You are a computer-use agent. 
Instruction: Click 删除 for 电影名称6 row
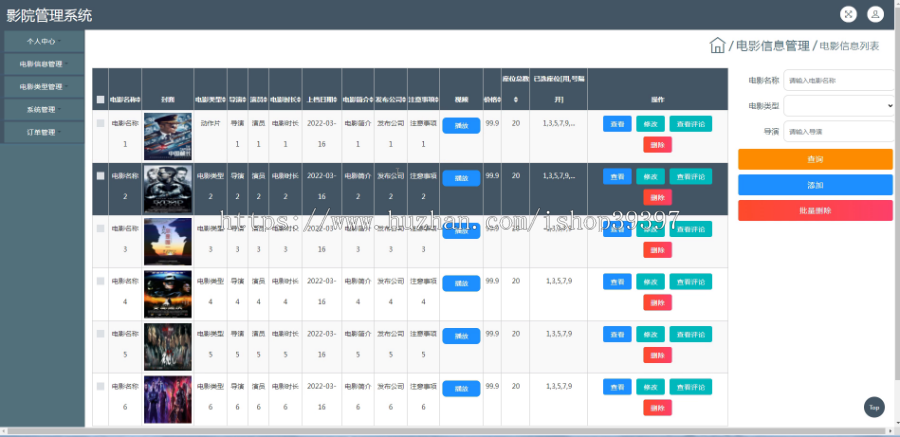(x=657, y=408)
